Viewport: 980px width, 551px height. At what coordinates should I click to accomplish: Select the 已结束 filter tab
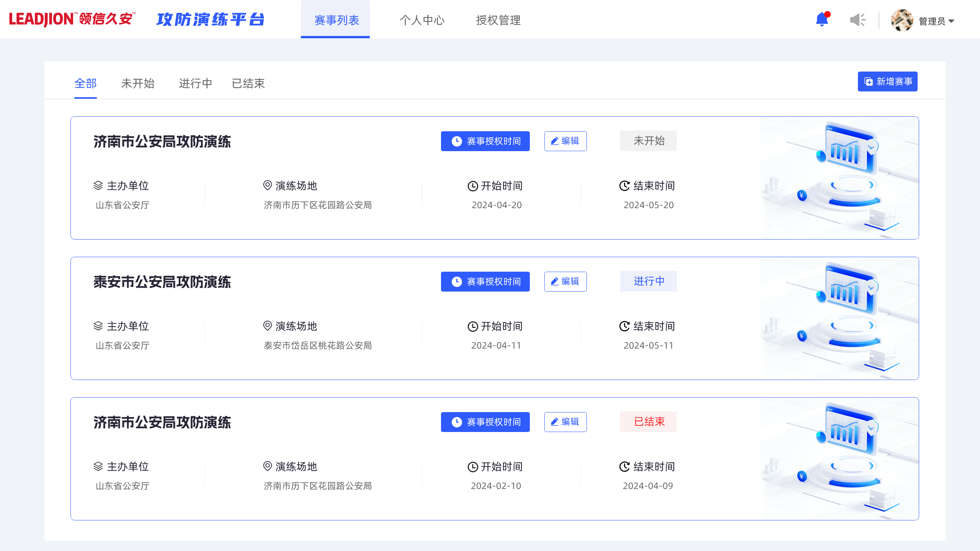[x=248, y=83]
